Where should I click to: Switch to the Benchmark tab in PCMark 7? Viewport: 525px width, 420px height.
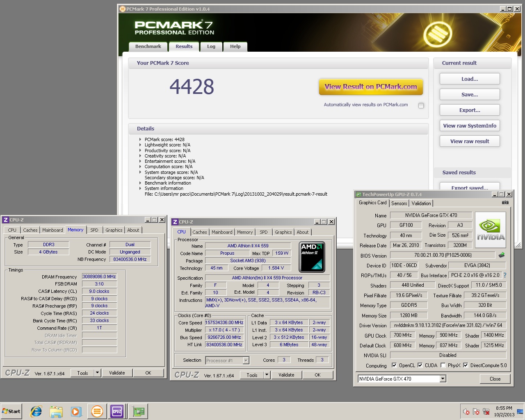pyautogui.click(x=148, y=46)
